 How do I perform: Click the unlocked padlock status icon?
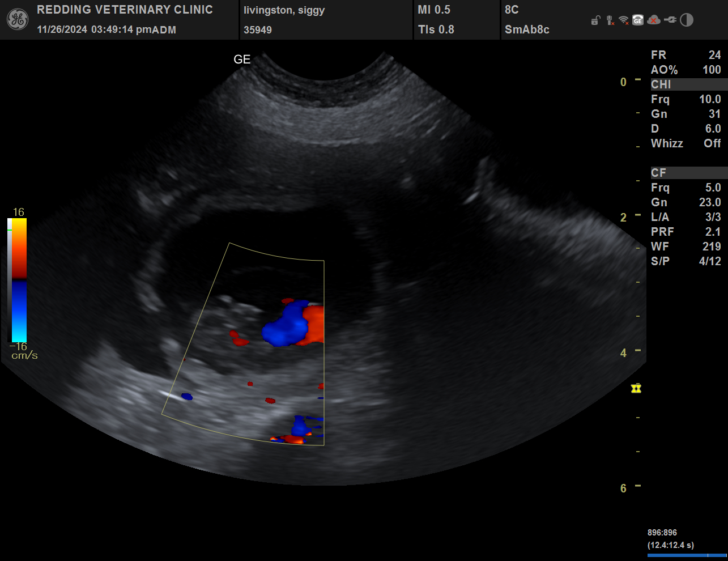tap(595, 20)
